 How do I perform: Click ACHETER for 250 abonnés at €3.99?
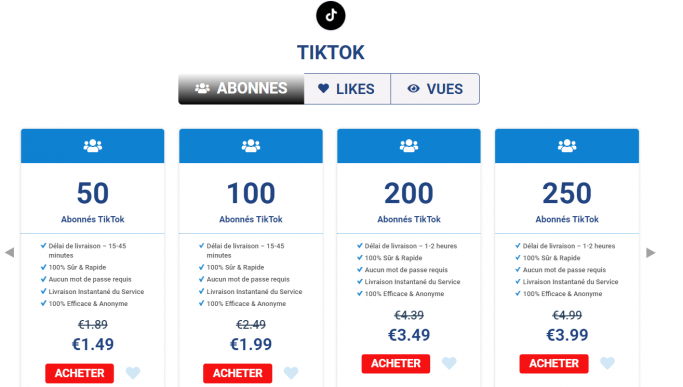tap(554, 363)
